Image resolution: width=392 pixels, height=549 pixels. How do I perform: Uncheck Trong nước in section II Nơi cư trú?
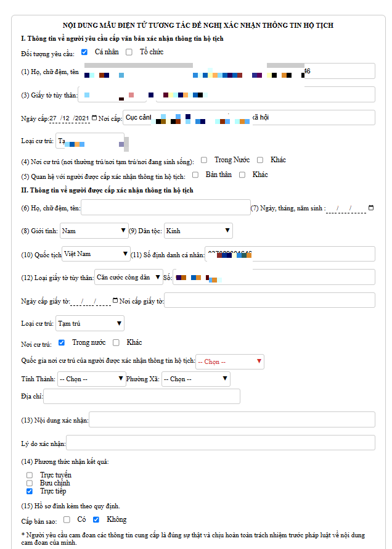pyautogui.click(x=62, y=343)
